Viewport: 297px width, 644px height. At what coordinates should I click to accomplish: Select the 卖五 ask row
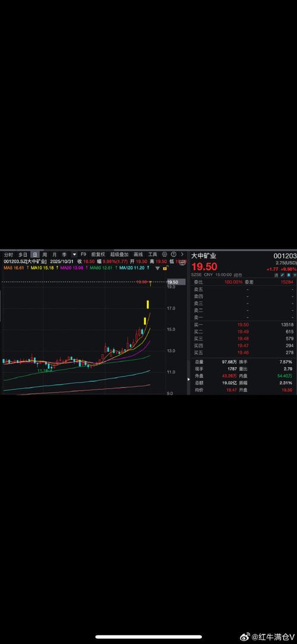pyautogui.click(x=244, y=289)
